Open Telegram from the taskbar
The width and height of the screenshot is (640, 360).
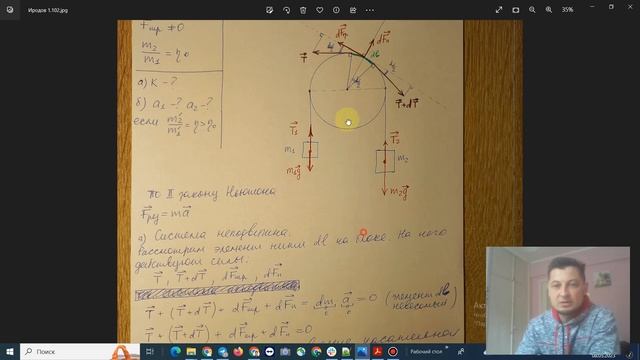point(222,351)
